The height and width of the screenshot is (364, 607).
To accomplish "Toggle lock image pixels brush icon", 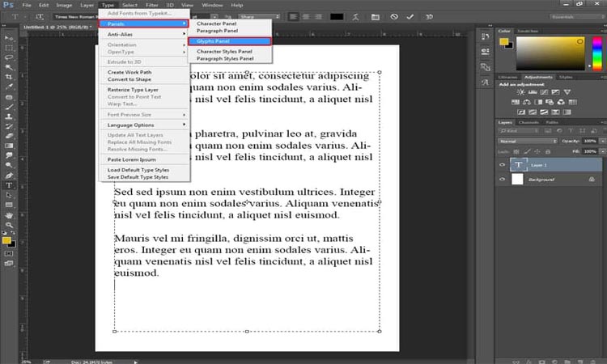I will pyautogui.click(x=527, y=151).
